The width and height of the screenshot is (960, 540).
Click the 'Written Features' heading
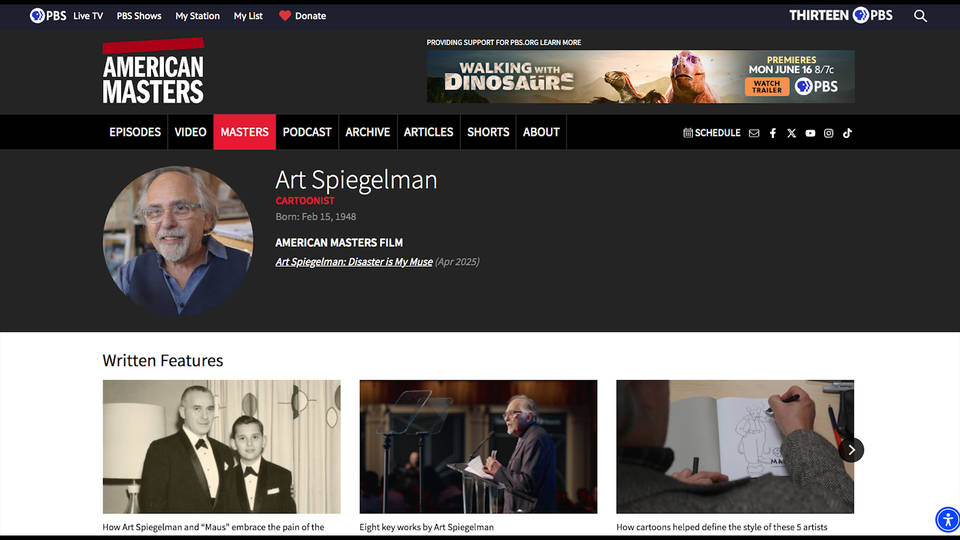(x=163, y=361)
